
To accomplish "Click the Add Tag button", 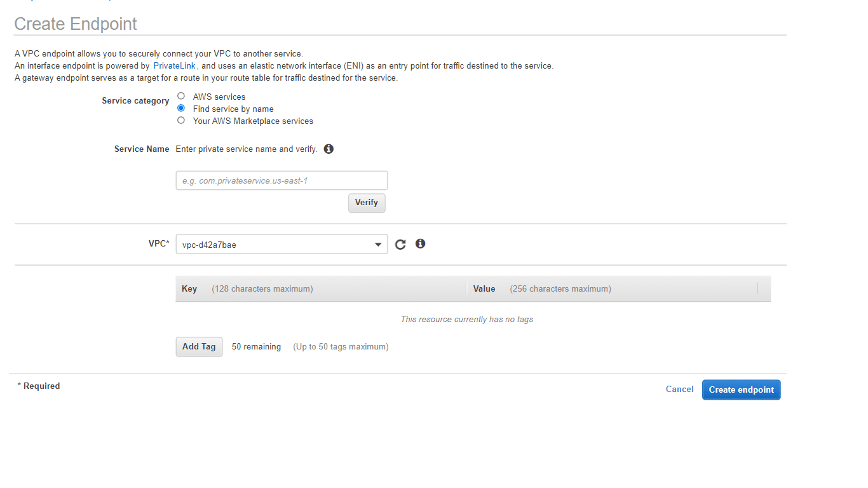I will [x=199, y=347].
